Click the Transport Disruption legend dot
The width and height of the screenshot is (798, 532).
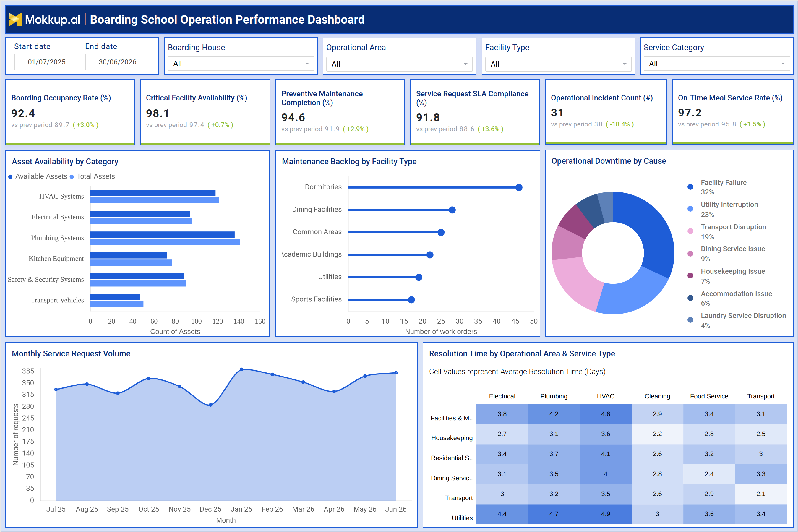click(x=690, y=231)
